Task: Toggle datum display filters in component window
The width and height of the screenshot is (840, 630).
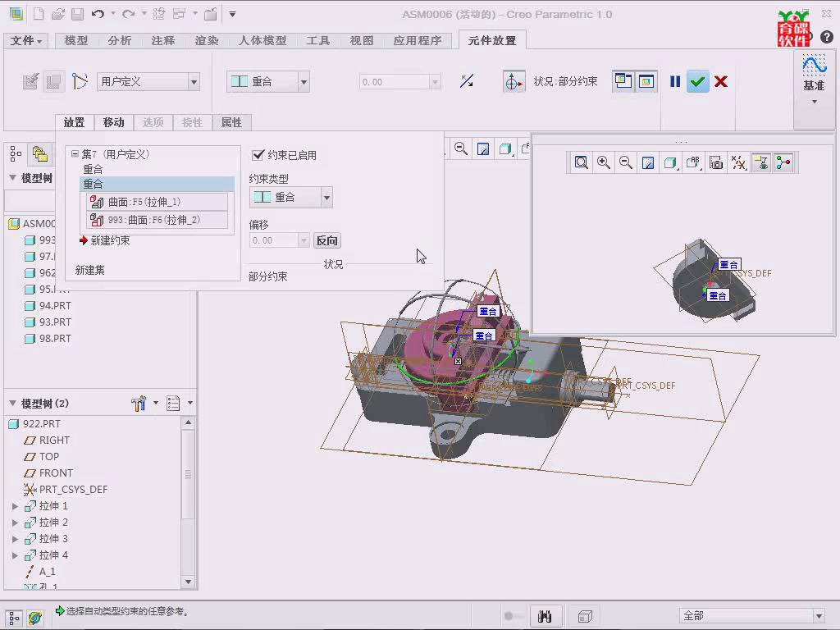Action: click(739, 162)
